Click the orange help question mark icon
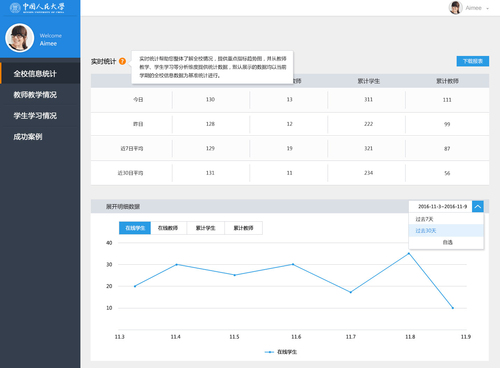This screenshot has height=368, width=500. 122,61
